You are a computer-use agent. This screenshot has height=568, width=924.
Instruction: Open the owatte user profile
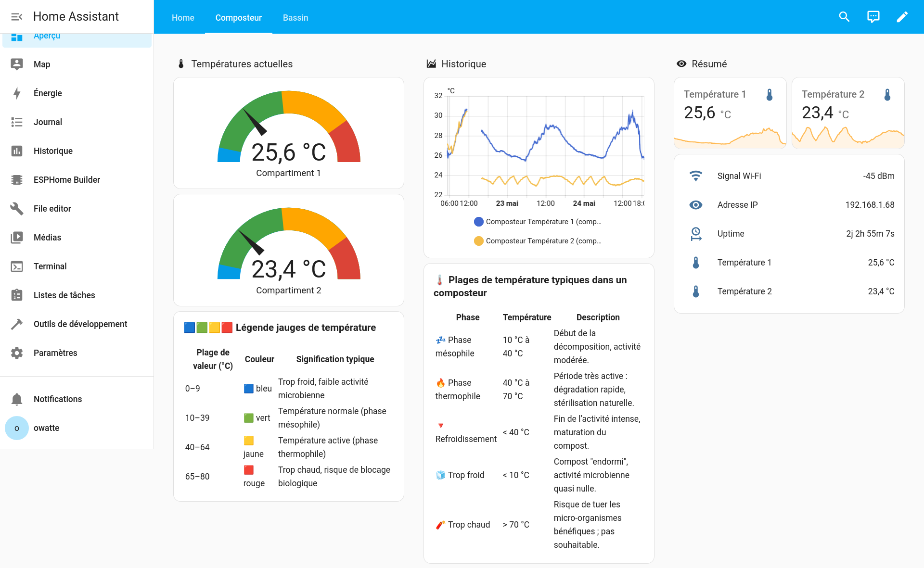click(46, 428)
